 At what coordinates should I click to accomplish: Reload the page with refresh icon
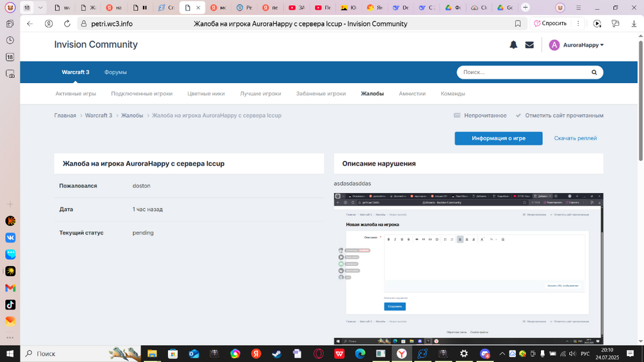tap(67, 24)
